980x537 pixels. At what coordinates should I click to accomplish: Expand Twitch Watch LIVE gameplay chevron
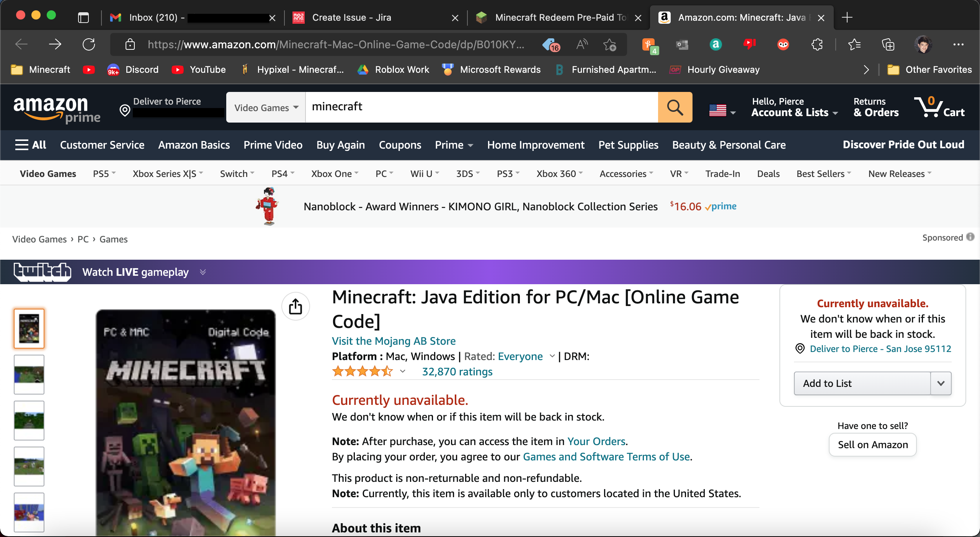click(203, 272)
